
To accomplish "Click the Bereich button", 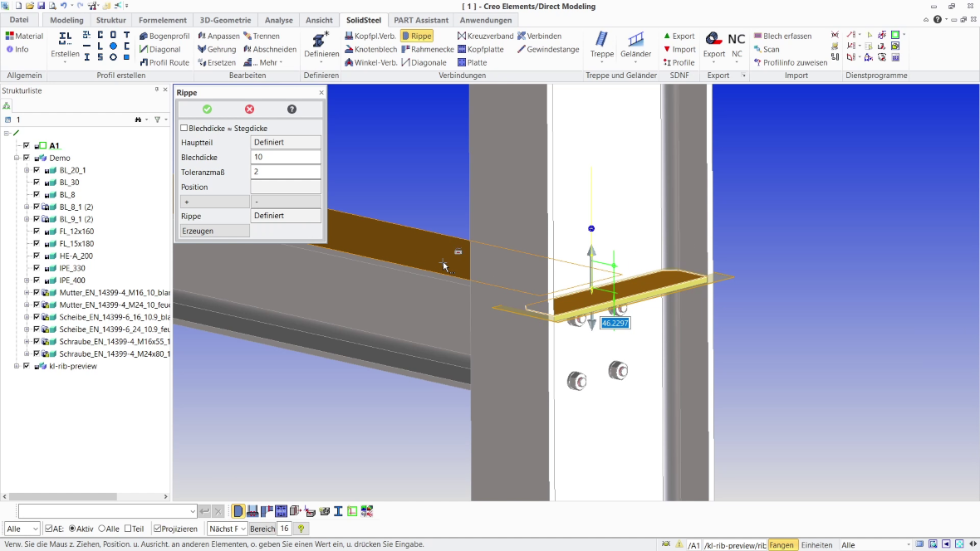I will click(x=262, y=529).
